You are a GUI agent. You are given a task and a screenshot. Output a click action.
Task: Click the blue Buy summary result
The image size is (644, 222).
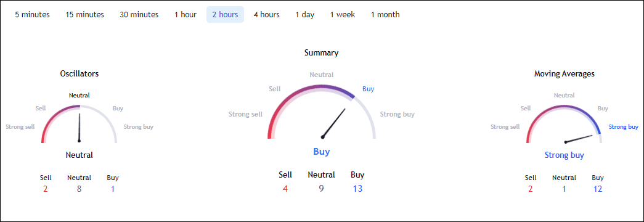click(322, 152)
